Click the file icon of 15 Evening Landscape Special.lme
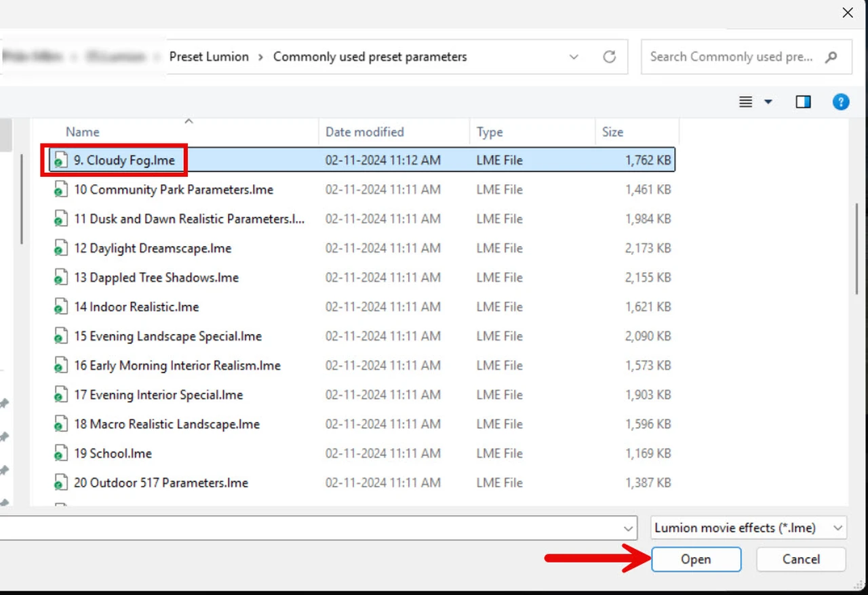This screenshot has height=595, width=868. [60, 336]
